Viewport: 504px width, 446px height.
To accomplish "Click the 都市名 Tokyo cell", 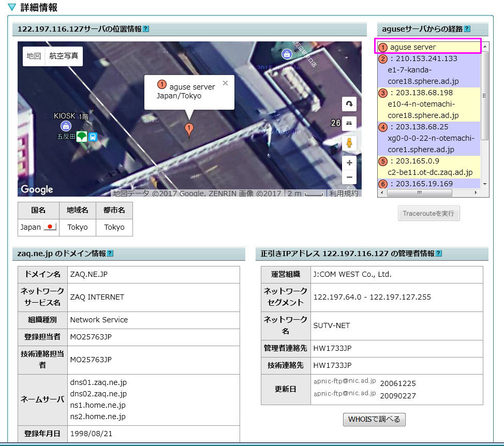I will click(x=114, y=228).
